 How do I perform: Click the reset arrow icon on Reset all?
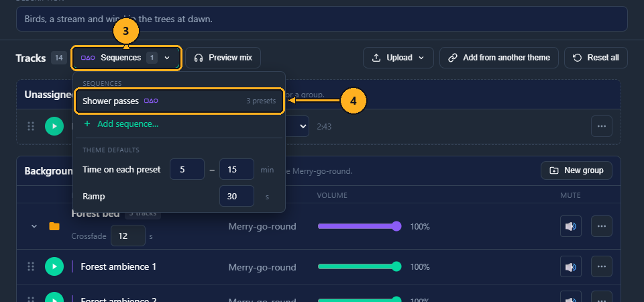click(577, 58)
